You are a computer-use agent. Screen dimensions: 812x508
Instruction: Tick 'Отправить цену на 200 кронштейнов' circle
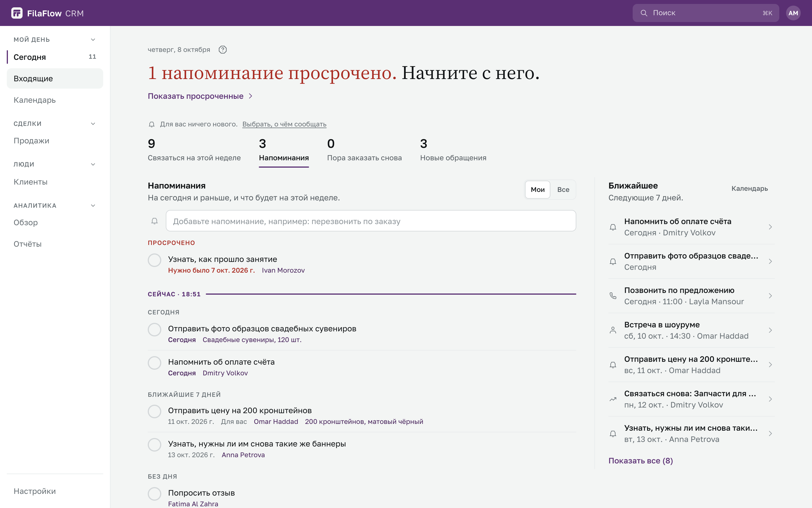point(154,411)
